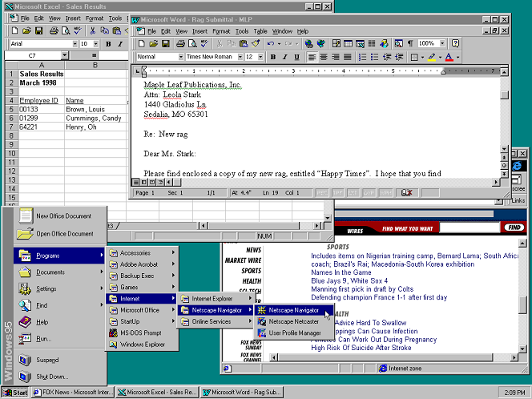Click the spelling status icon in Word status bar
The image size is (532, 399).
click(406, 193)
